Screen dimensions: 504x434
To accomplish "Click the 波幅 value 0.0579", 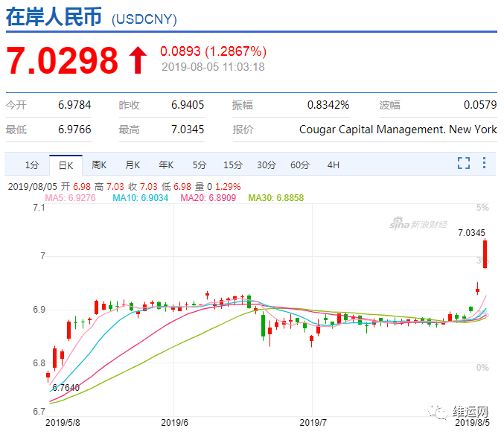I will pos(480,105).
